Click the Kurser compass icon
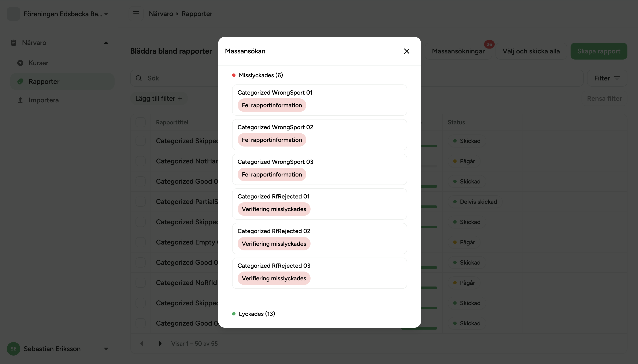Screen dimensions: 638x364 point(20,63)
